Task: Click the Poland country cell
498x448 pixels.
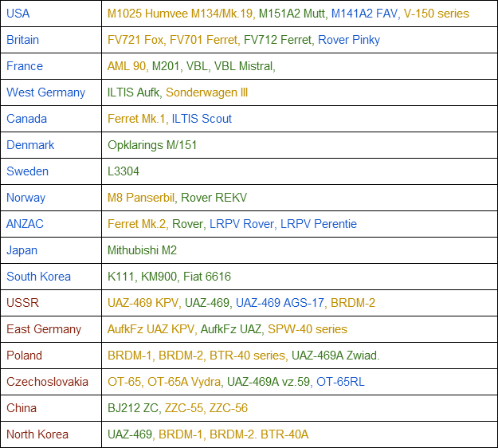Action: (x=51, y=356)
